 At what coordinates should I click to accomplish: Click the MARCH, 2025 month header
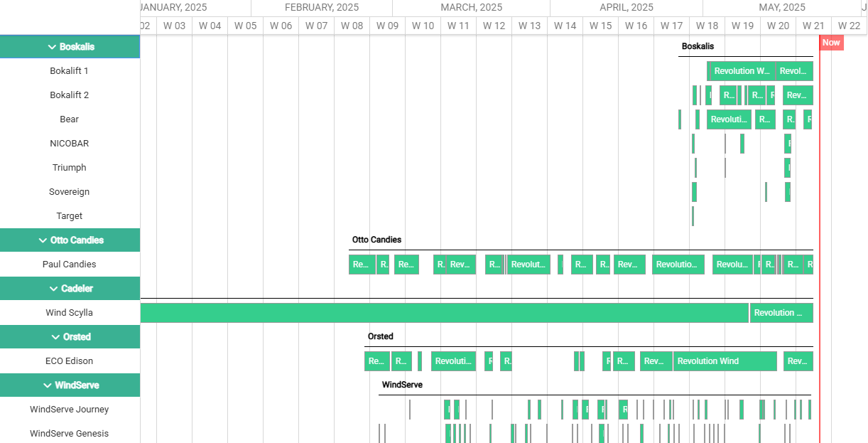coord(471,8)
